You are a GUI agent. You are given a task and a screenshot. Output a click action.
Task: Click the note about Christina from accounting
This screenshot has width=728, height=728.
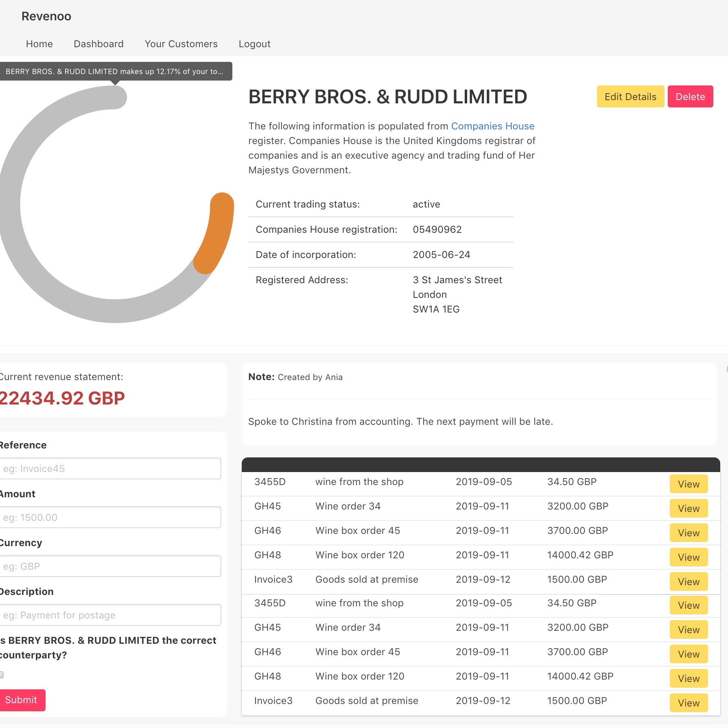click(400, 422)
